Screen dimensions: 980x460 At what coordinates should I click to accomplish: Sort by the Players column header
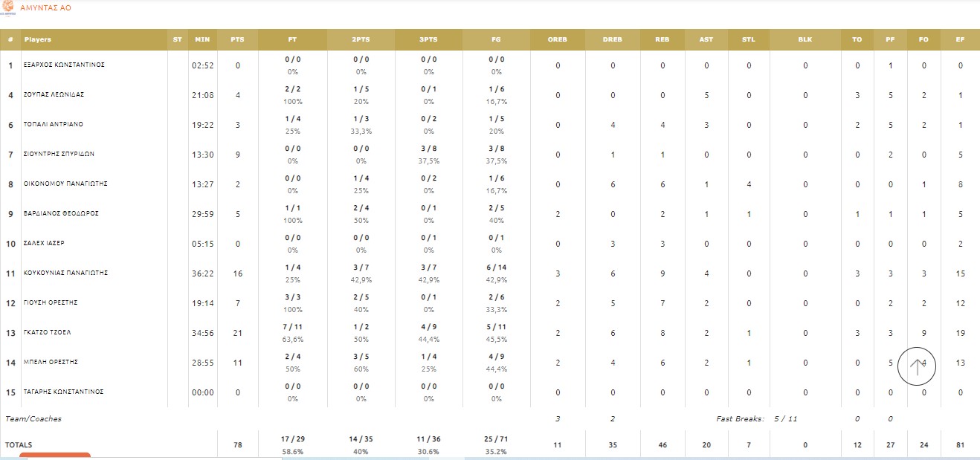point(38,39)
